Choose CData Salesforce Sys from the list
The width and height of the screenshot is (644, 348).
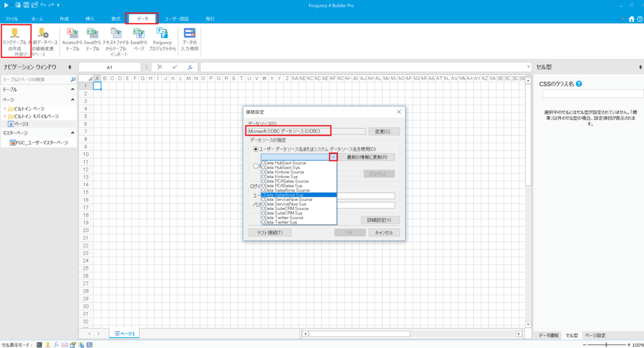[x=298, y=195]
